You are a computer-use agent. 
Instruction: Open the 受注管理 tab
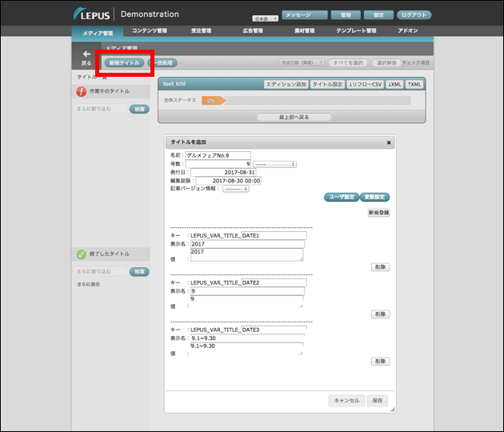coord(202,31)
